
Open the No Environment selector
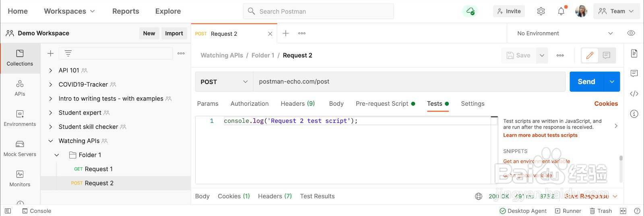565,33
